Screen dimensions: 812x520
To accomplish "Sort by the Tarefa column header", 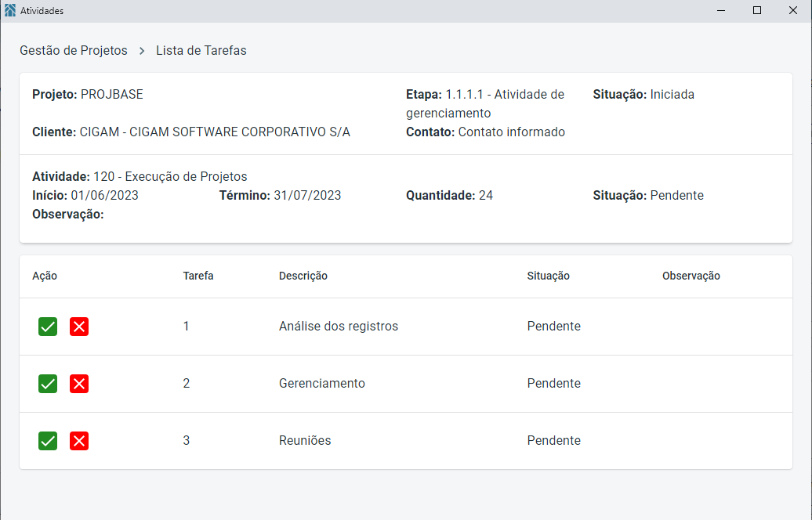I will tap(198, 276).
